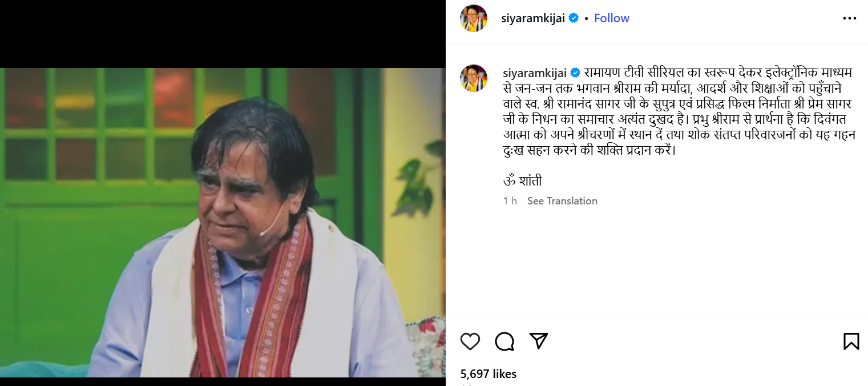Click the black bar above the photo
The width and height of the screenshot is (868, 386).
coord(223,34)
